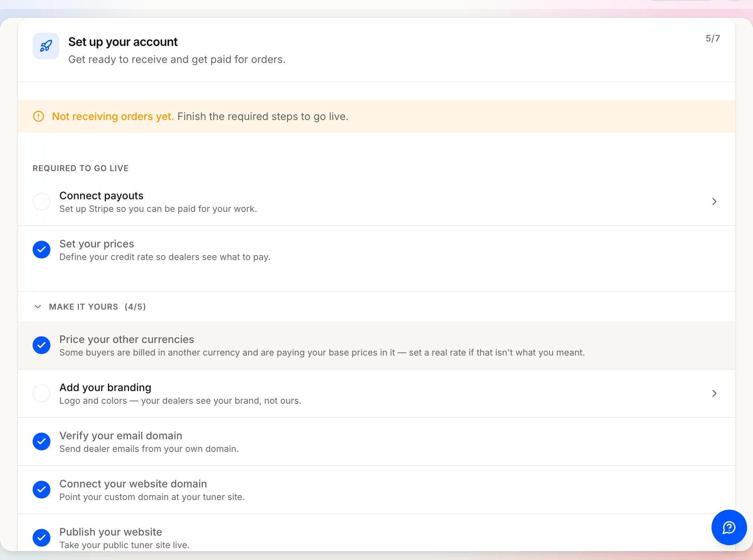The width and height of the screenshot is (753, 560).
Task: Click 'Get ready to receive and get paid' subtitle
Action: click(x=177, y=59)
